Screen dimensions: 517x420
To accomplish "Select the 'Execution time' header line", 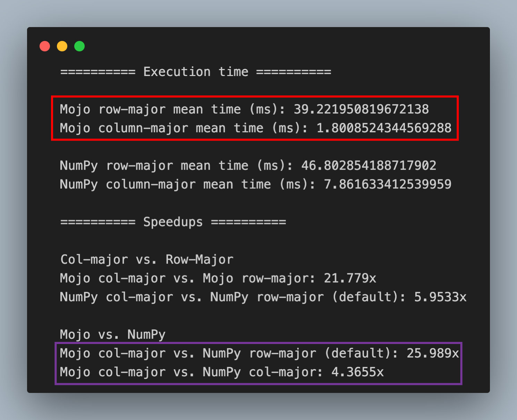I will [196, 72].
